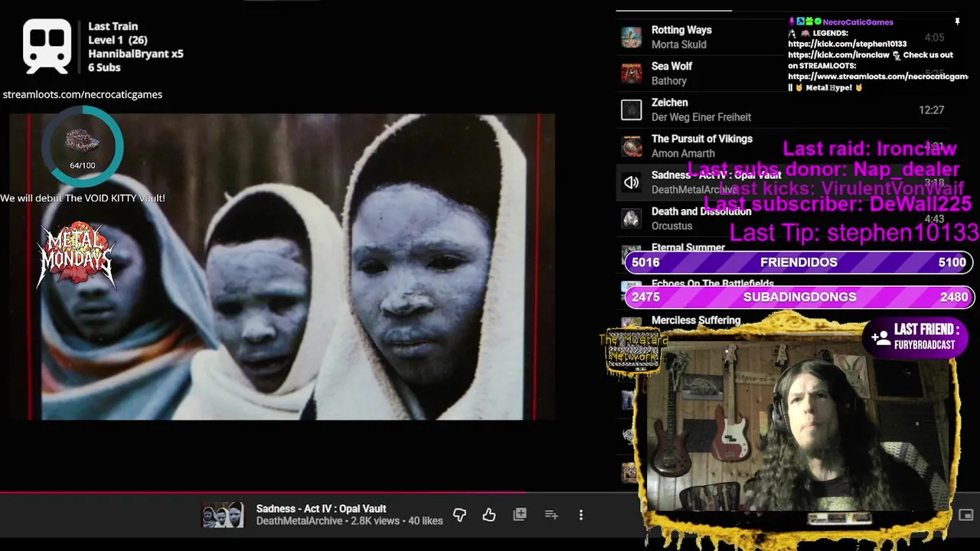The width and height of the screenshot is (980, 551).
Task: Click the Last subscriber: DeWall225 label
Action: (838, 204)
